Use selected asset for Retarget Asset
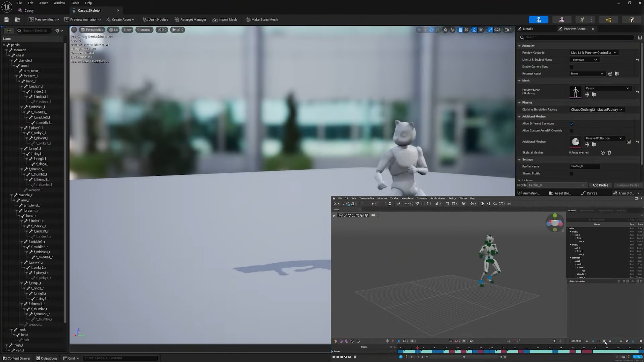Viewport: 644px width, 362px height. [610, 74]
